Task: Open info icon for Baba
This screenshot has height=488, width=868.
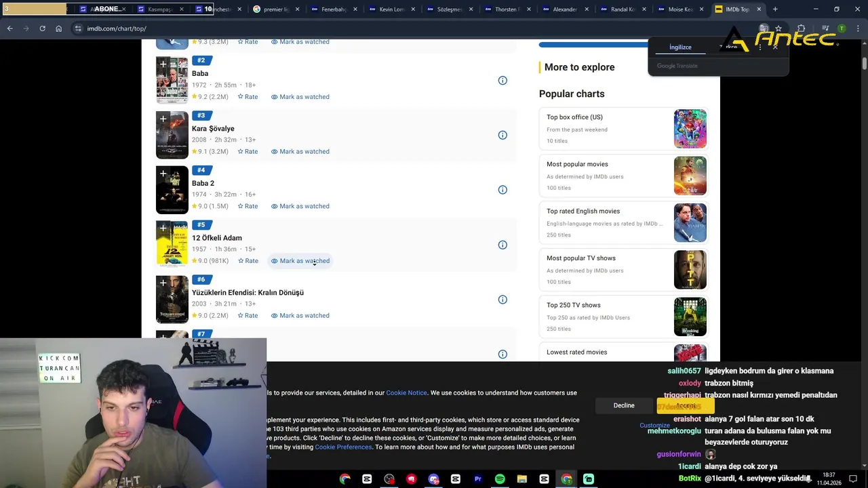Action: pos(502,81)
